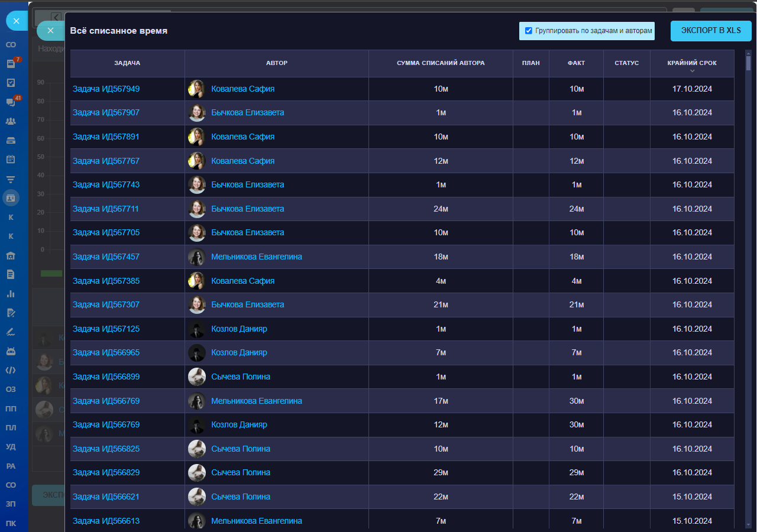This screenshot has height=532, width=757.
Task: Open the bar chart icon in sidebar
Action: point(11,294)
